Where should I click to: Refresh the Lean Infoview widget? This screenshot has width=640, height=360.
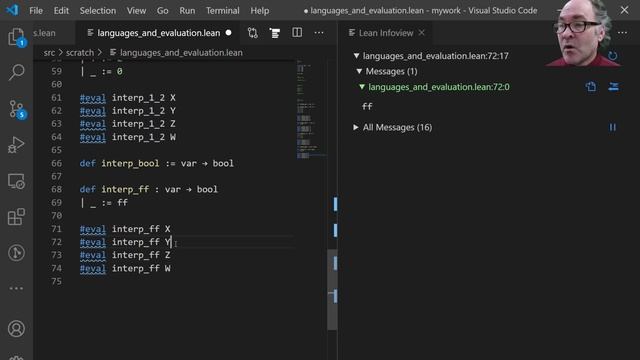pos(612,56)
